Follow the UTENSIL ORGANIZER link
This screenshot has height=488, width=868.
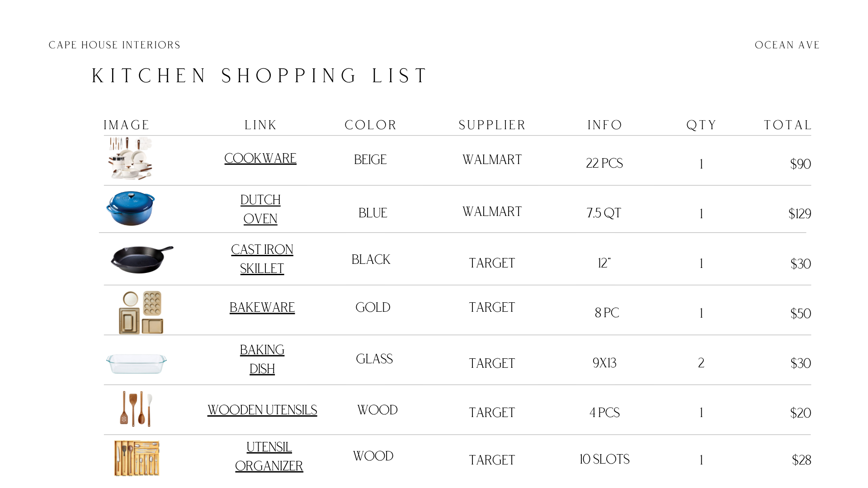pos(269,456)
